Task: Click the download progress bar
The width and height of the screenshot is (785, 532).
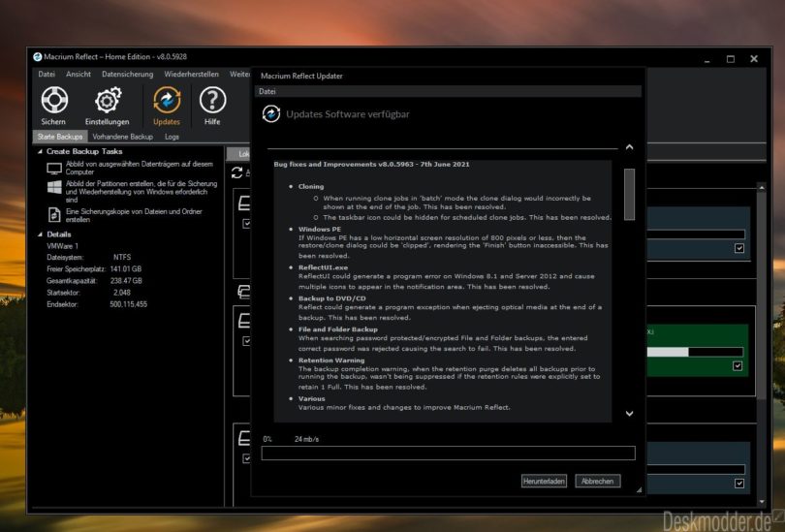Action: click(448, 453)
